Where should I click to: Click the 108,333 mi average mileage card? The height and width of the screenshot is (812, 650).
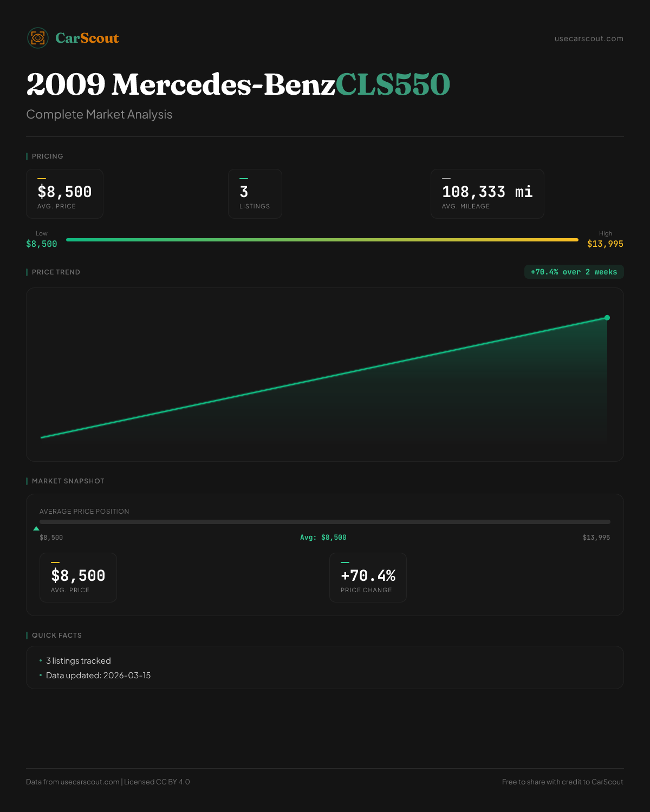click(x=487, y=194)
